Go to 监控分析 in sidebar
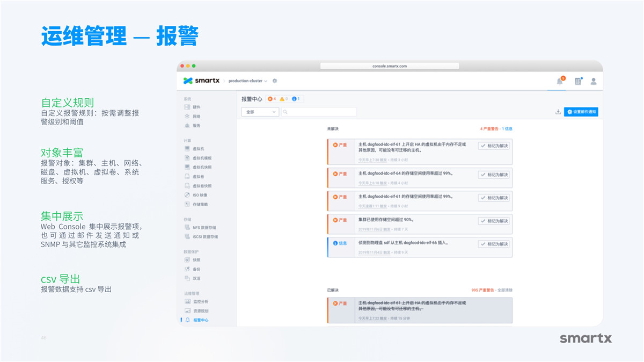Screen dimensions: 644x362 point(200,302)
